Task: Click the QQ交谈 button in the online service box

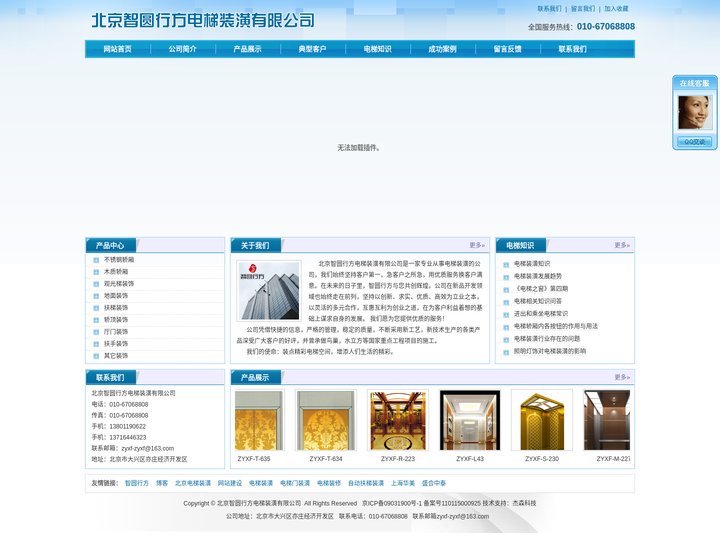Action: (694, 142)
